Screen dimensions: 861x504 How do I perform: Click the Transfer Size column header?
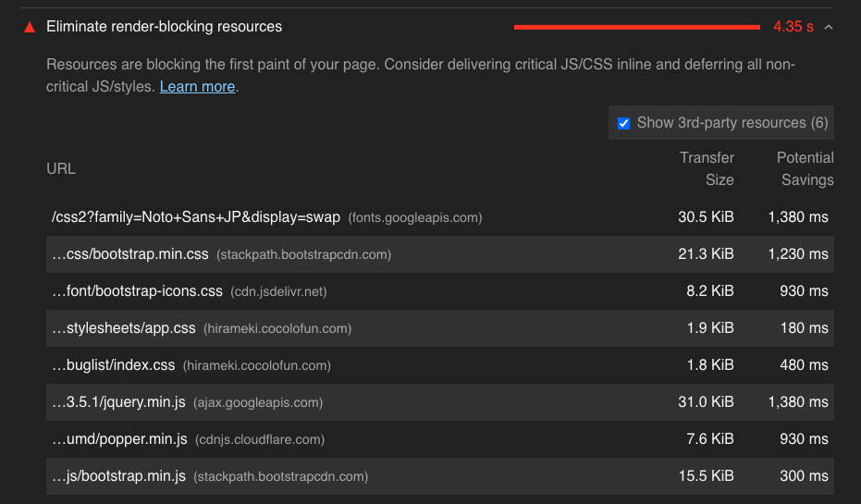click(x=707, y=168)
